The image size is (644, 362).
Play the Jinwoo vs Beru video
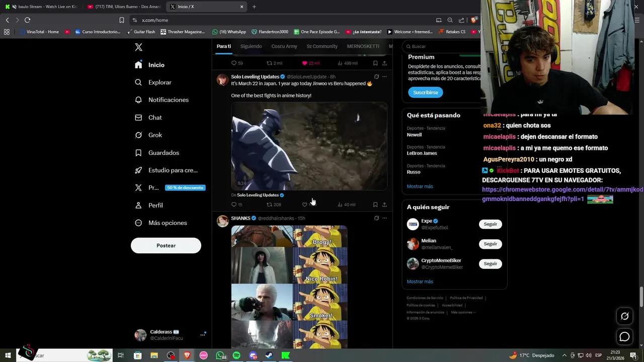tap(309, 146)
